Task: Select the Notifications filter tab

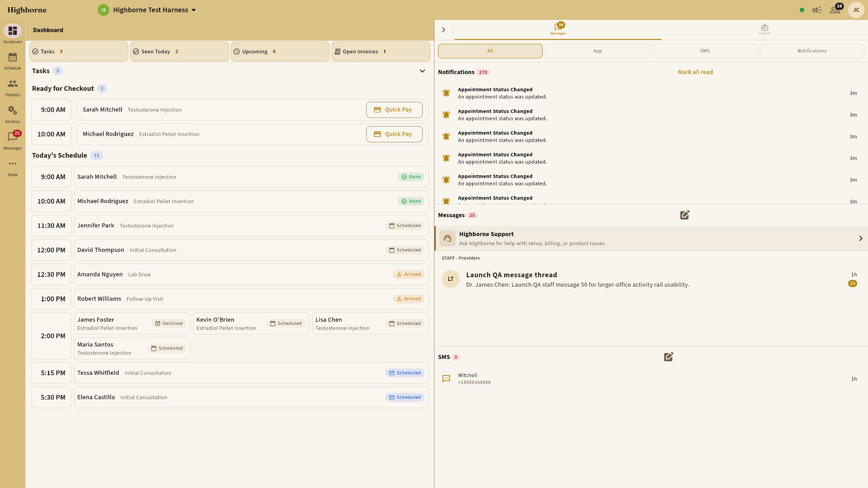Action: pyautogui.click(x=812, y=51)
